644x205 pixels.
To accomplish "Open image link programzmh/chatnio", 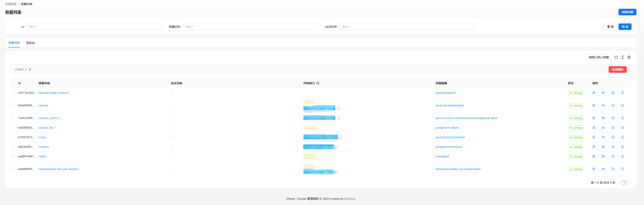I will point(449,147).
